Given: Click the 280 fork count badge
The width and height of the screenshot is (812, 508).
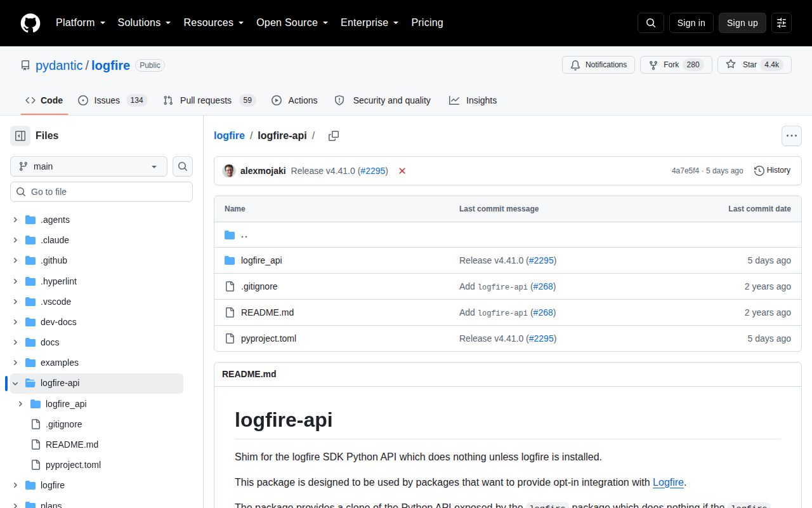Looking at the screenshot, I should pyautogui.click(x=693, y=65).
